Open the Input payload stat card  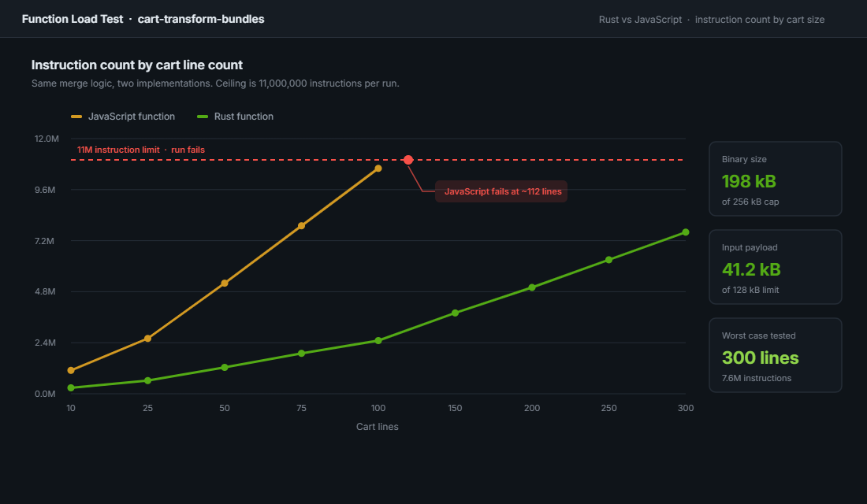(x=776, y=267)
